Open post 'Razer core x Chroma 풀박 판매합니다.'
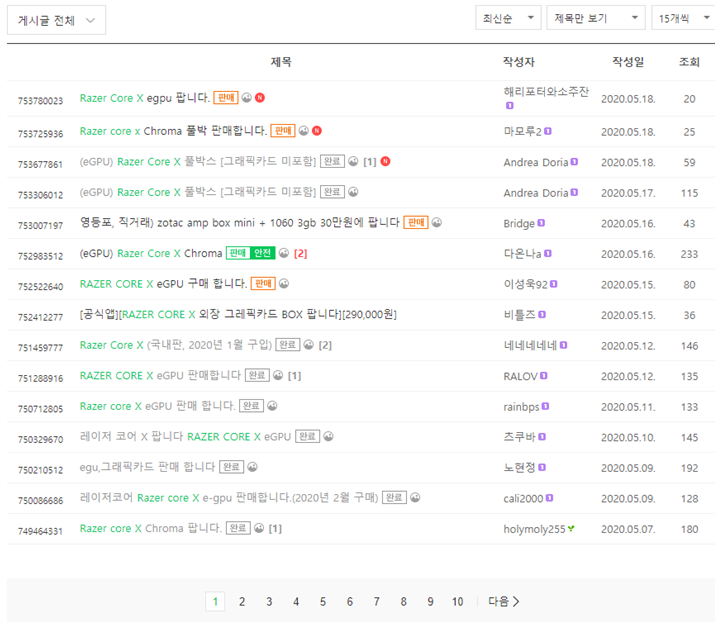The image size is (715, 622). [173, 131]
